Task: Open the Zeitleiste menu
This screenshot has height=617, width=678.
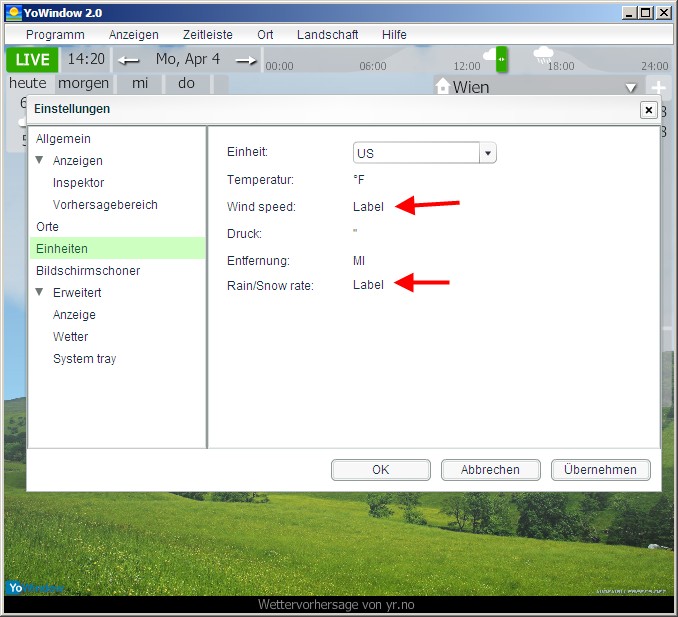Action: point(207,34)
